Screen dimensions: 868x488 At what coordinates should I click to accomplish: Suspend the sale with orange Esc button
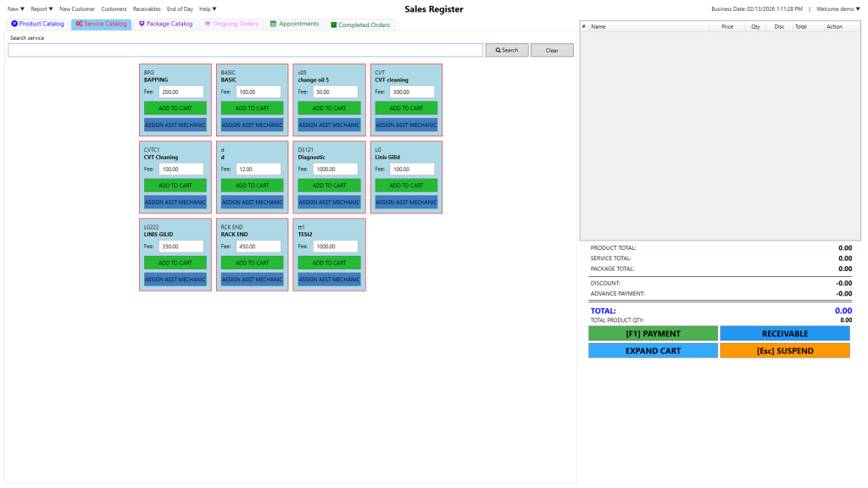tap(784, 351)
